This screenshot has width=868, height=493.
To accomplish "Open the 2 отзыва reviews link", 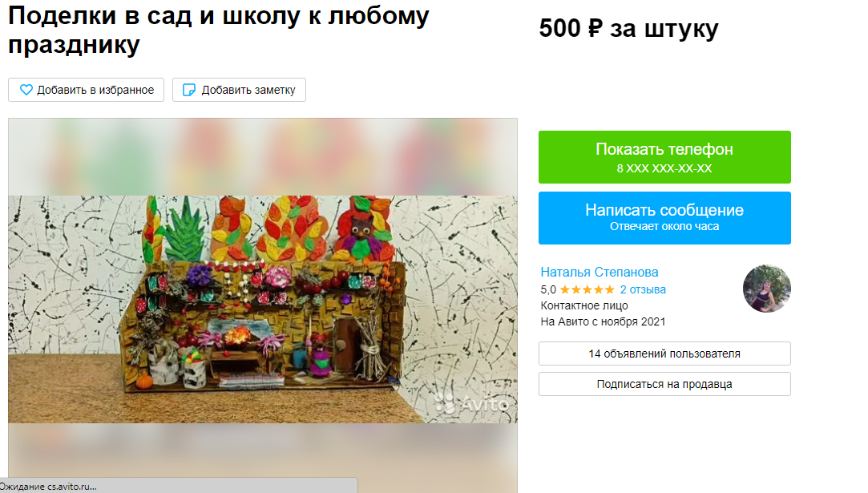I will pyautogui.click(x=643, y=289).
